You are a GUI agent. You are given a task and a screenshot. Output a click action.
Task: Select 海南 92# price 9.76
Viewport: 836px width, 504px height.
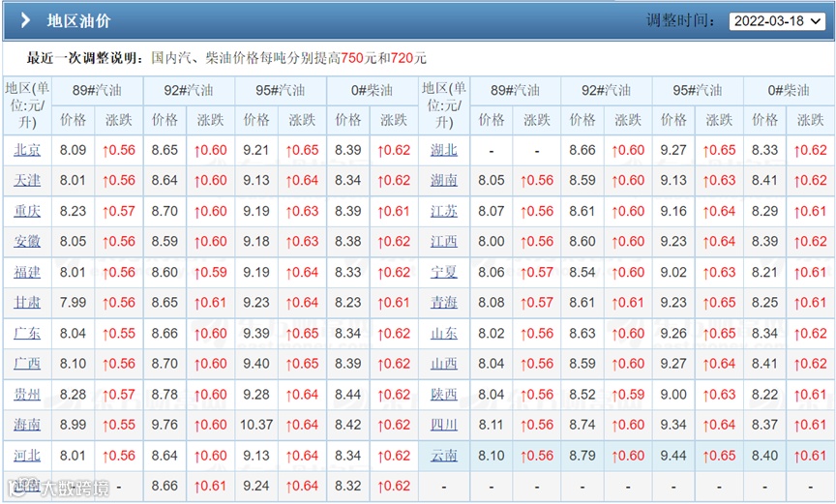[164, 425]
